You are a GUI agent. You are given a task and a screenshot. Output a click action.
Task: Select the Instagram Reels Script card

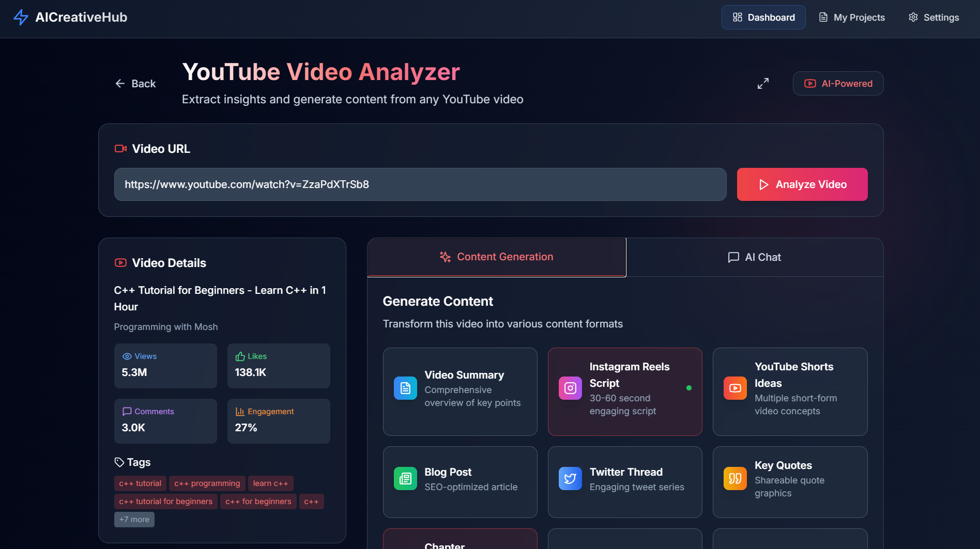pos(625,391)
